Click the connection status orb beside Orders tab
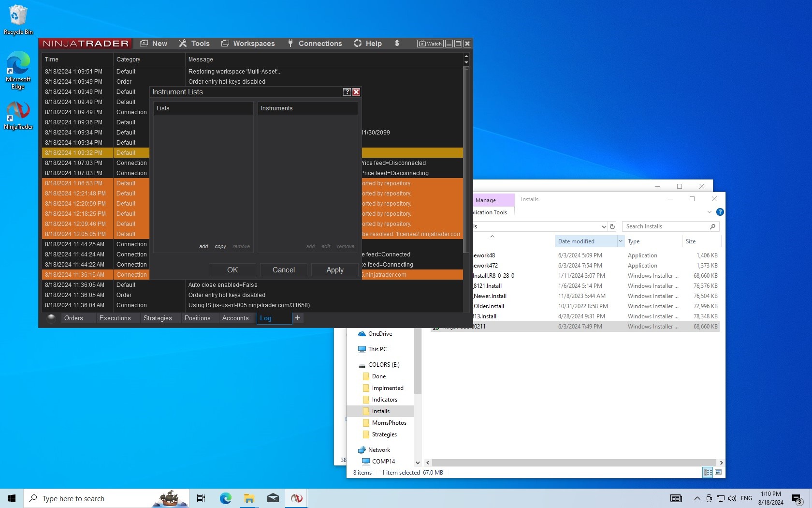The image size is (812, 508). [51, 318]
